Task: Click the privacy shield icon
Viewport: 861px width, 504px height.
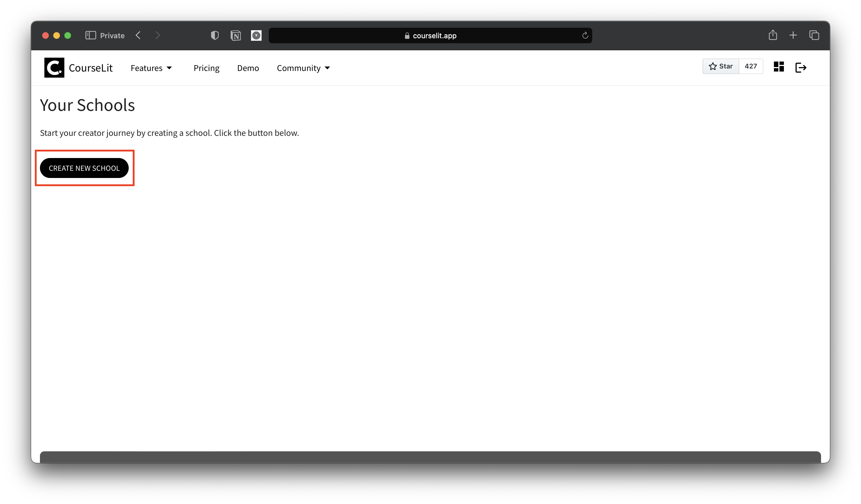Action: click(215, 35)
